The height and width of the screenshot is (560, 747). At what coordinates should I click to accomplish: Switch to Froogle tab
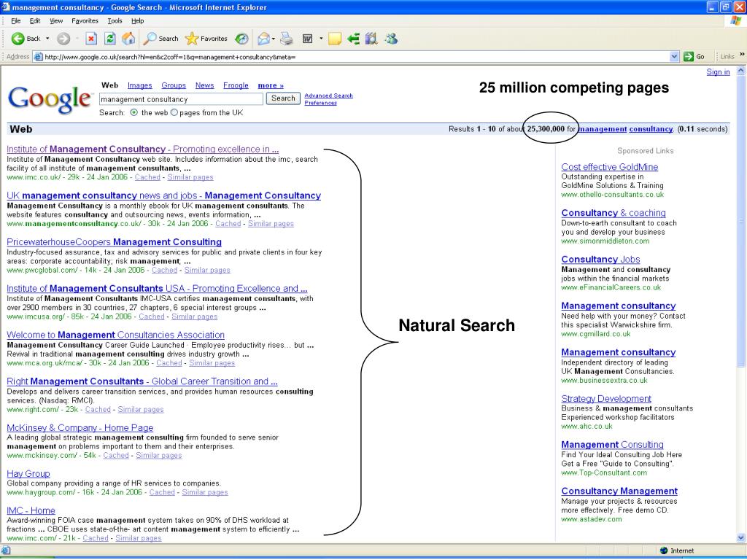(236, 85)
